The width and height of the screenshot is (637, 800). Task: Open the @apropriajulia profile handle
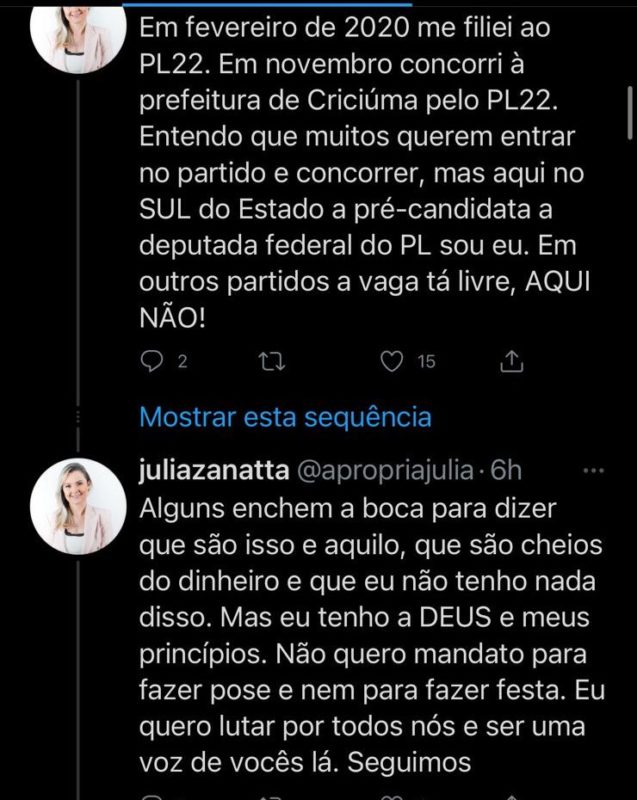[x=388, y=465]
